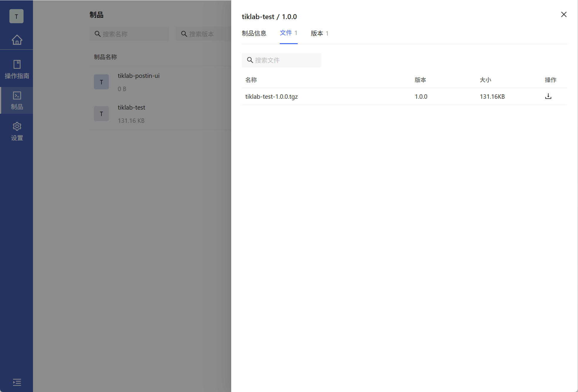
Task: Select the 制品 artifacts sidebar item
Action: point(17,100)
